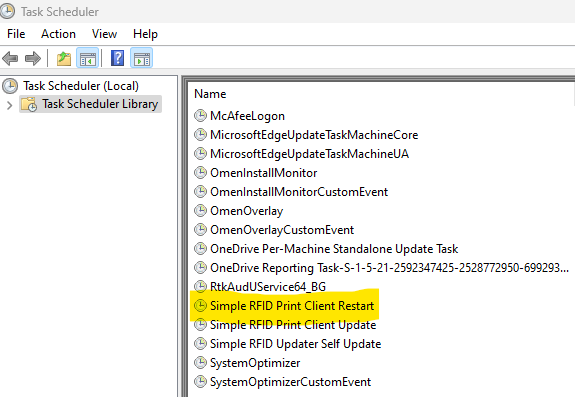
Task: Select the MicrosoftEdgeUpdateTaskMachineCore task
Action: 314,135
